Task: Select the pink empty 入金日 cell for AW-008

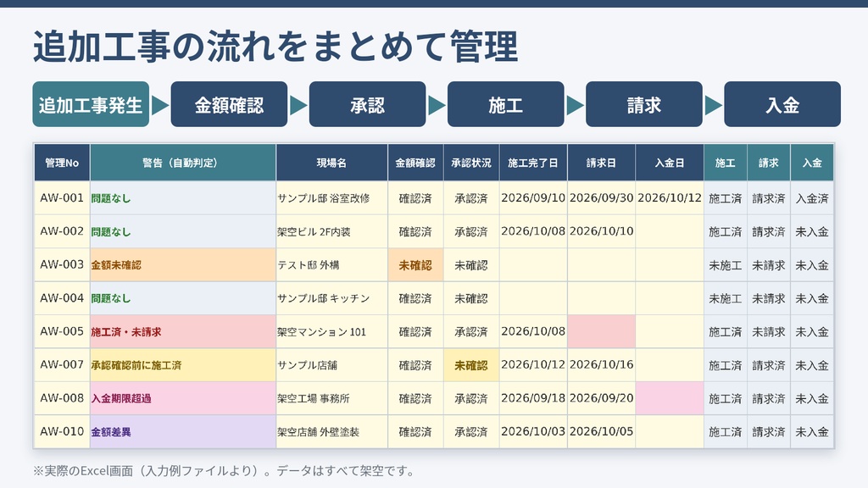Action: click(x=670, y=398)
